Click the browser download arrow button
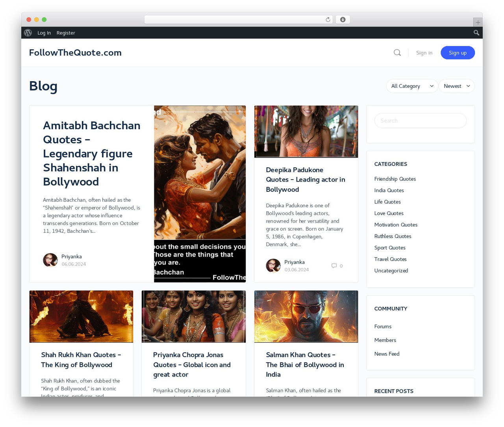Viewport: 504px width, 427px height. [x=343, y=20]
